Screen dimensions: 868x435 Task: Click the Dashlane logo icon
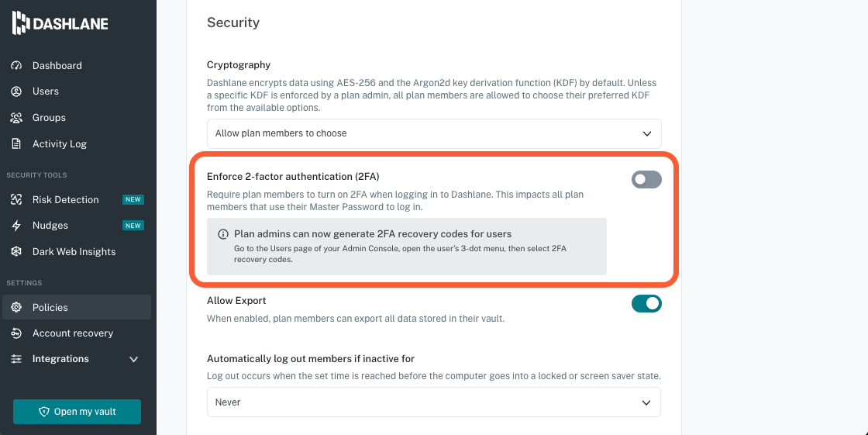click(21, 23)
